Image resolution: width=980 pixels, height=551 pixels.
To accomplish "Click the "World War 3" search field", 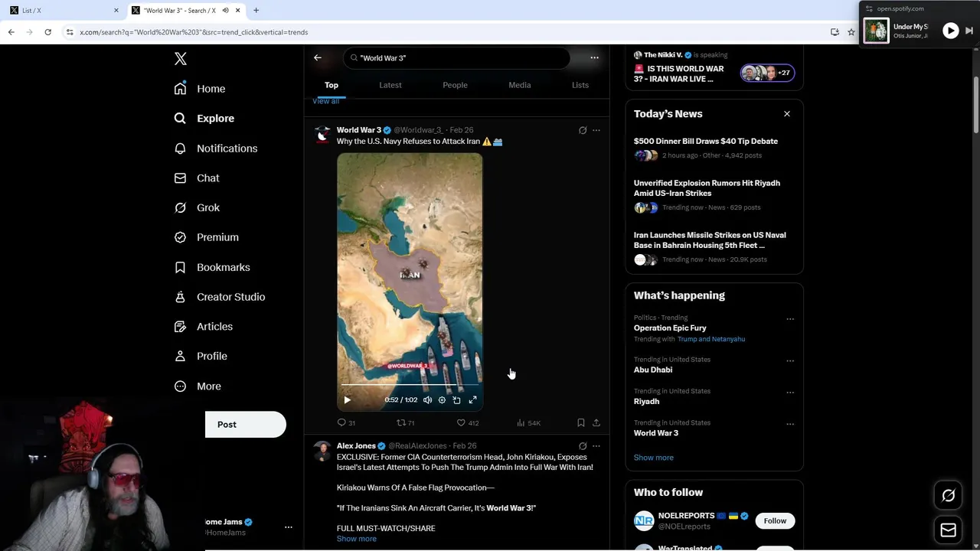I will click(x=456, y=58).
